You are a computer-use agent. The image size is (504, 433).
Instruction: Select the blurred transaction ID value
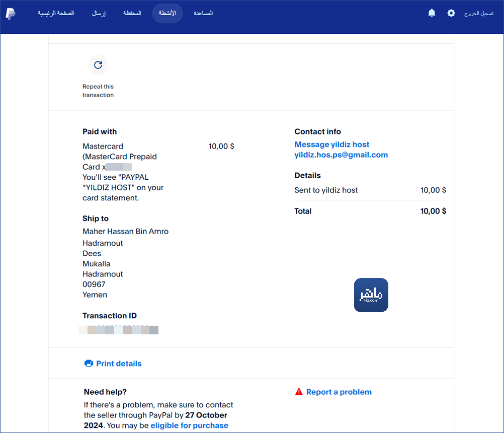pyautogui.click(x=118, y=330)
